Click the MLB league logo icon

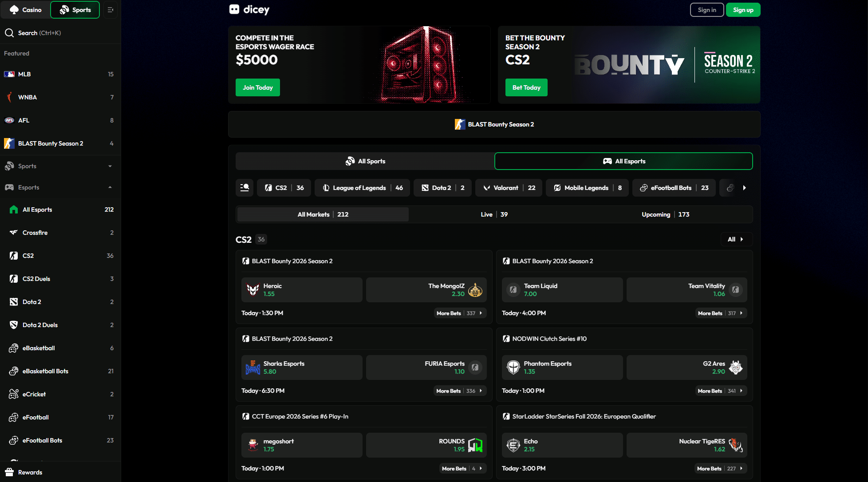click(x=9, y=74)
